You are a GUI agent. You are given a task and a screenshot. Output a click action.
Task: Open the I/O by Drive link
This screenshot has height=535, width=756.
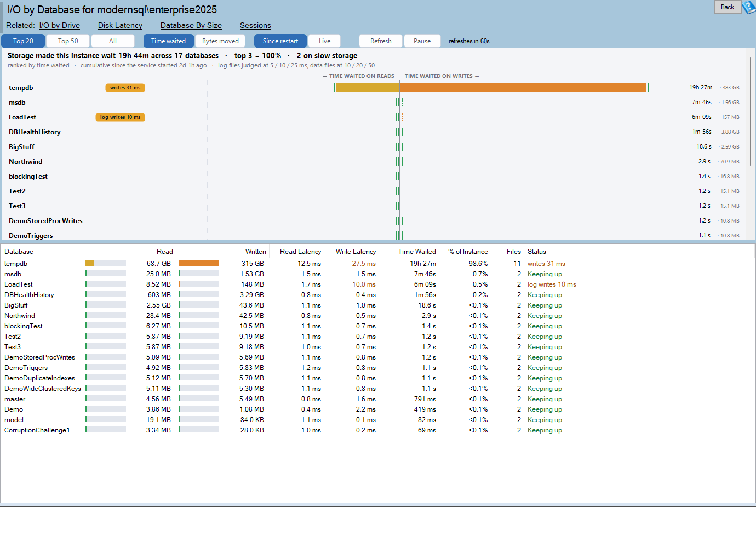pos(60,25)
